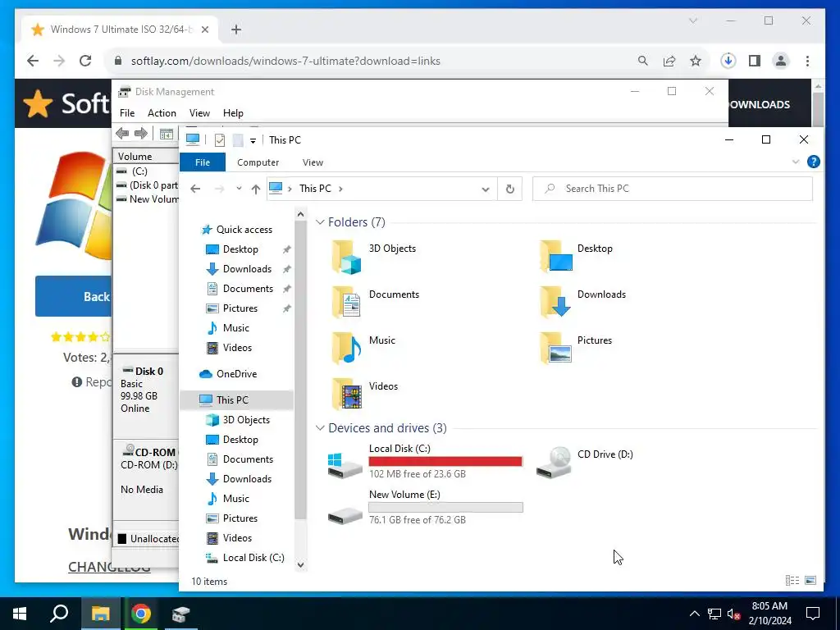Viewport: 840px width, 630px height.
Task: Open the Chrome three-dot menu
Action: pyautogui.click(x=807, y=61)
